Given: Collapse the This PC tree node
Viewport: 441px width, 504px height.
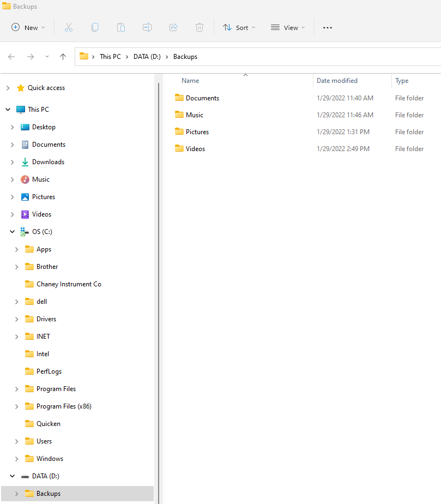Looking at the screenshot, I should pos(8,110).
